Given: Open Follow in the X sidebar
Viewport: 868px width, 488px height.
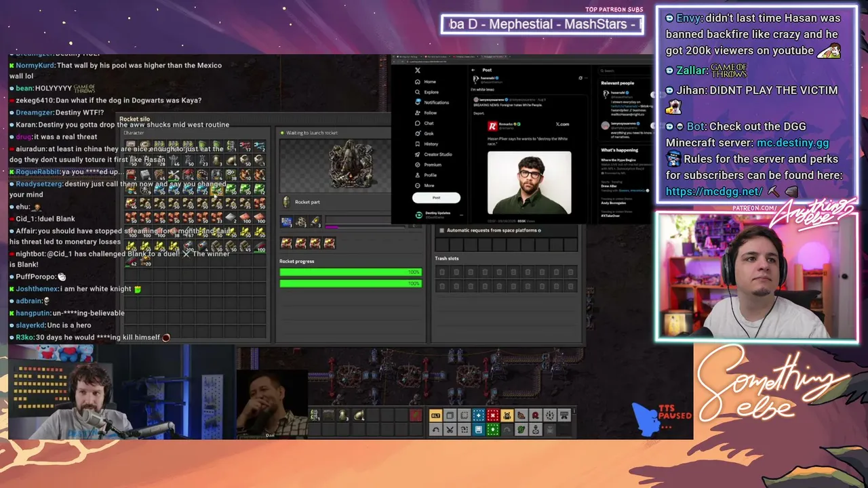Looking at the screenshot, I should click(426, 113).
